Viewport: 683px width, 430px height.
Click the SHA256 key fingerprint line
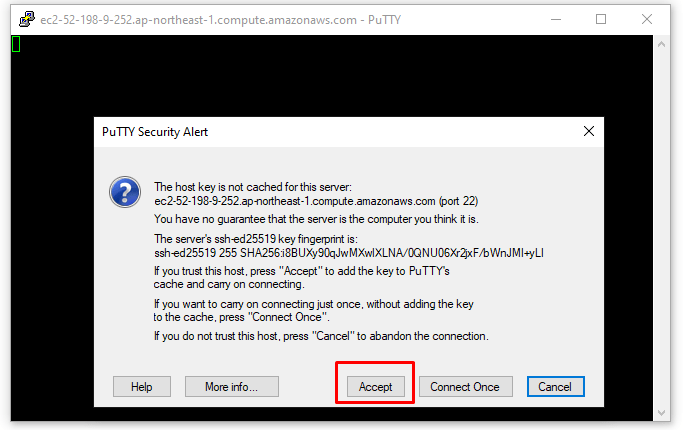(349, 253)
